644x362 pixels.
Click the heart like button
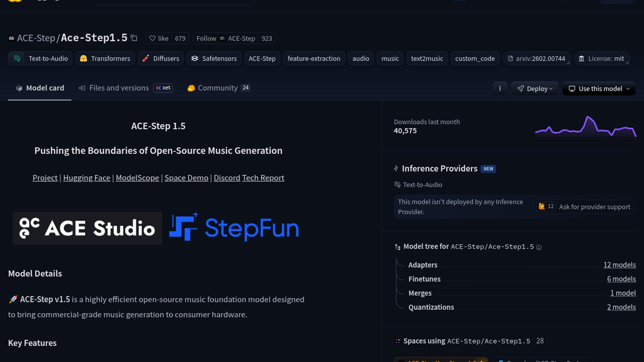(x=159, y=38)
